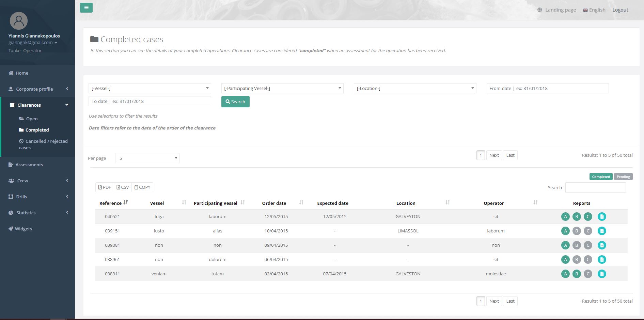
Task: Toggle the Completed status filter badge
Action: click(601, 177)
